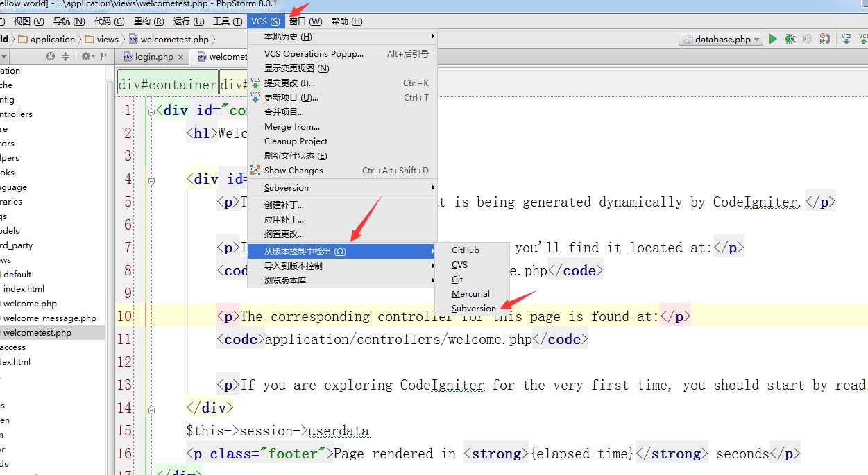Click line number 10 in the gutter
868x475 pixels.
point(124,316)
